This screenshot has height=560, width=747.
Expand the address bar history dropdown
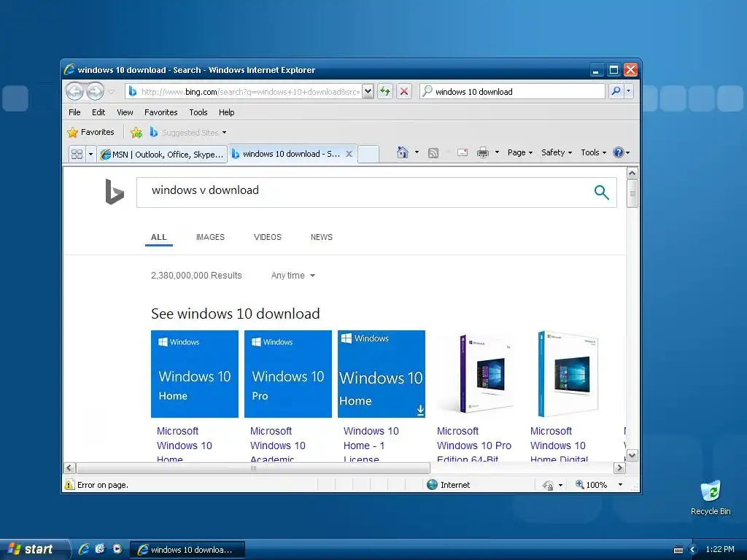click(368, 91)
